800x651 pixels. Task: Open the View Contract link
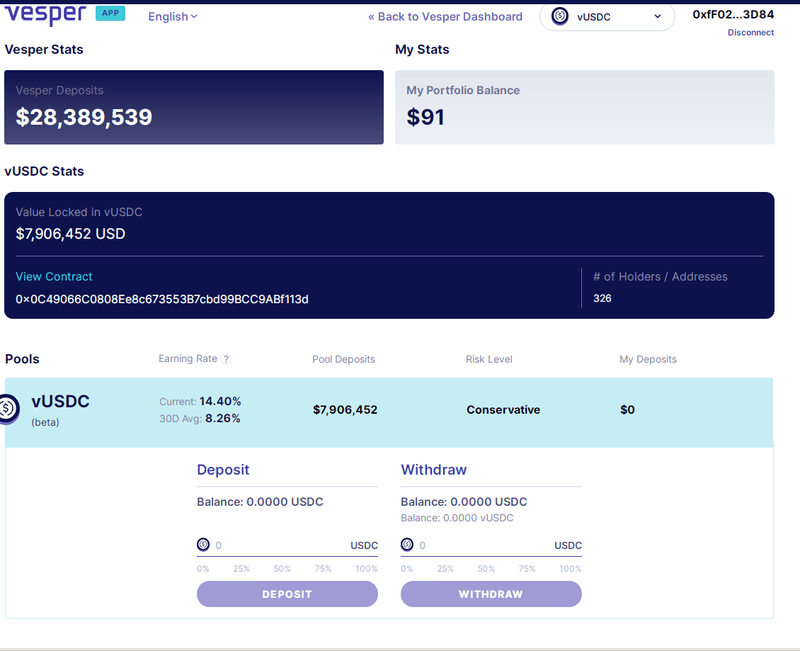tap(54, 277)
